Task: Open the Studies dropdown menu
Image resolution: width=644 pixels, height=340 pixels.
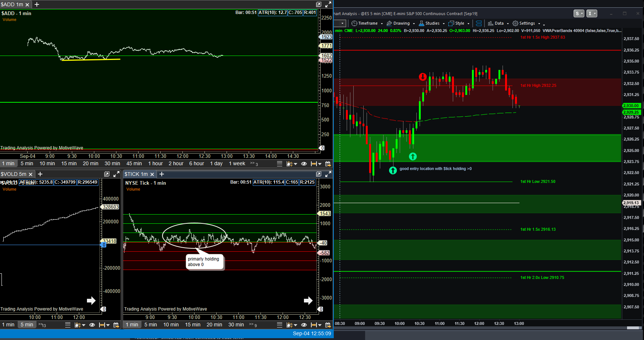Action: pyautogui.click(x=432, y=23)
